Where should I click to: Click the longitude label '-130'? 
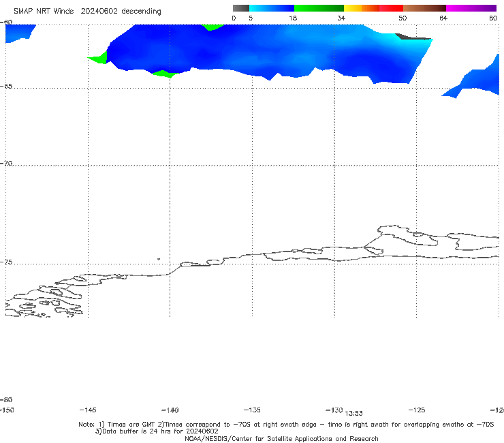tap(334, 410)
